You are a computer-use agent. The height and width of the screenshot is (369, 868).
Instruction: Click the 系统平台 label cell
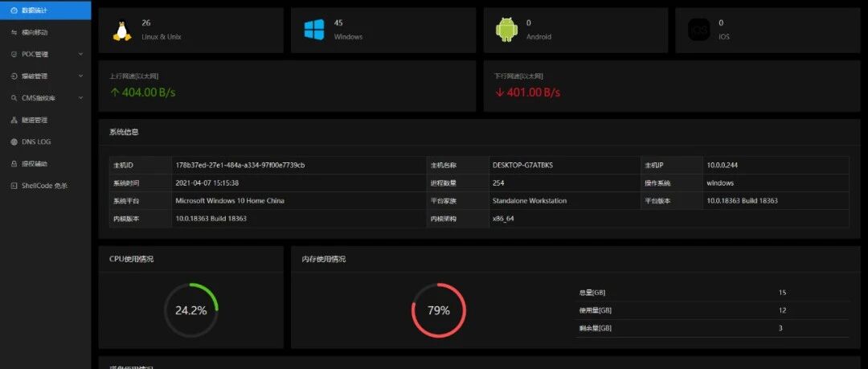click(141, 200)
